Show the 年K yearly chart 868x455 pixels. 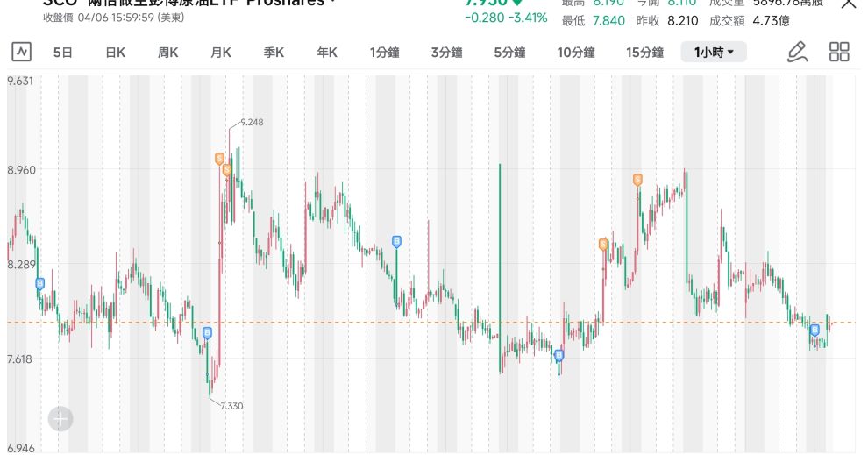pyautogui.click(x=327, y=53)
